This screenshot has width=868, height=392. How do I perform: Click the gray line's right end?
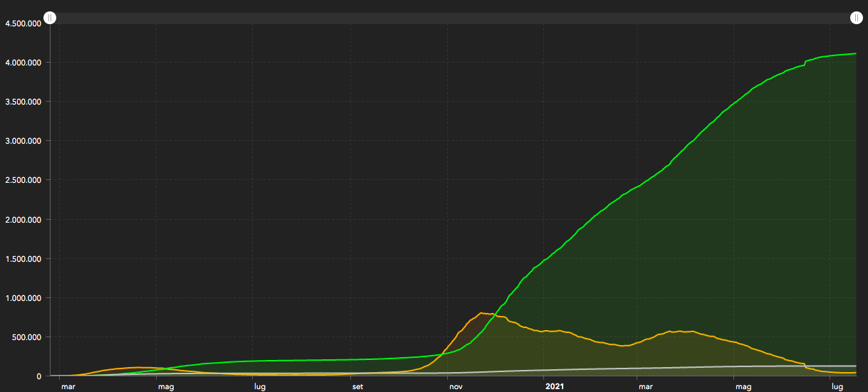[x=854, y=366]
